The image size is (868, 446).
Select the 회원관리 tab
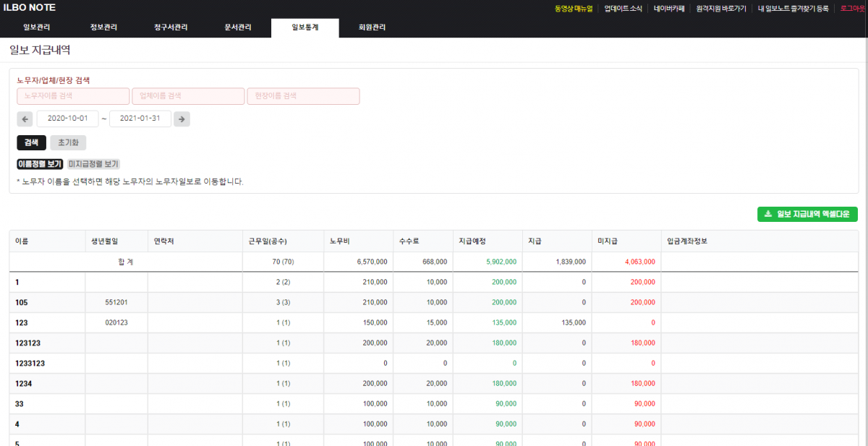[x=372, y=27]
